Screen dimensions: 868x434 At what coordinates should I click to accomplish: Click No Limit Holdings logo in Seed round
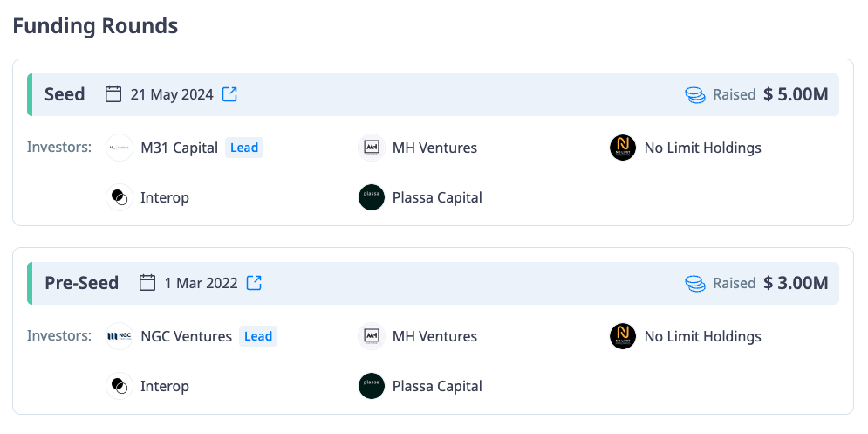623,148
